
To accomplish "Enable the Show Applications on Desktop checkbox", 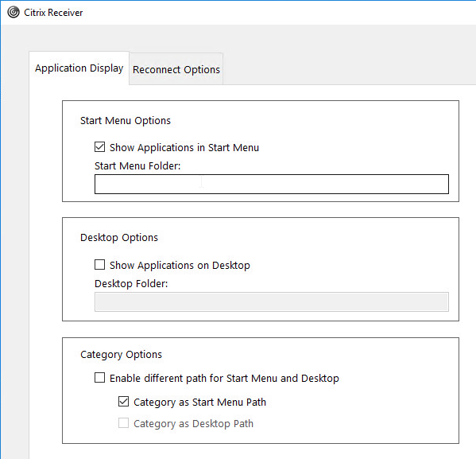I will pos(99,264).
